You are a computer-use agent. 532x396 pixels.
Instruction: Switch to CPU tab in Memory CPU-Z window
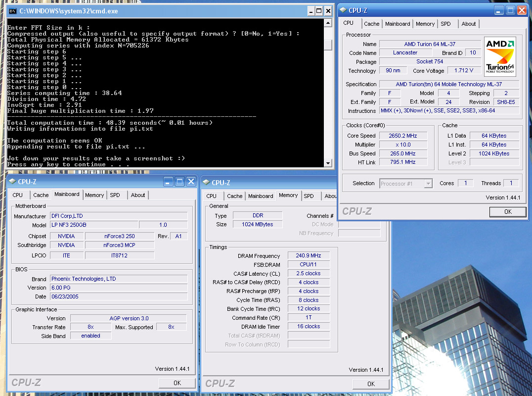(x=212, y=197)
